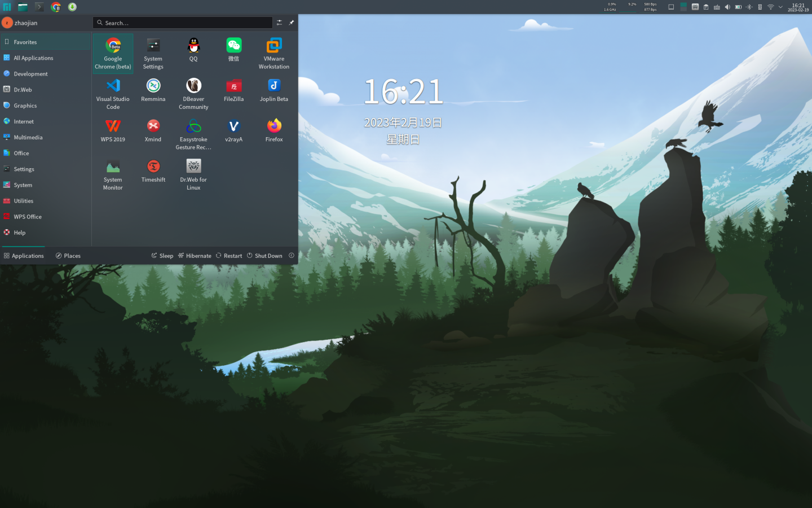812x508 pixels.
Task: Open Bluetooth settings from system tray
Action: (749, 7)
